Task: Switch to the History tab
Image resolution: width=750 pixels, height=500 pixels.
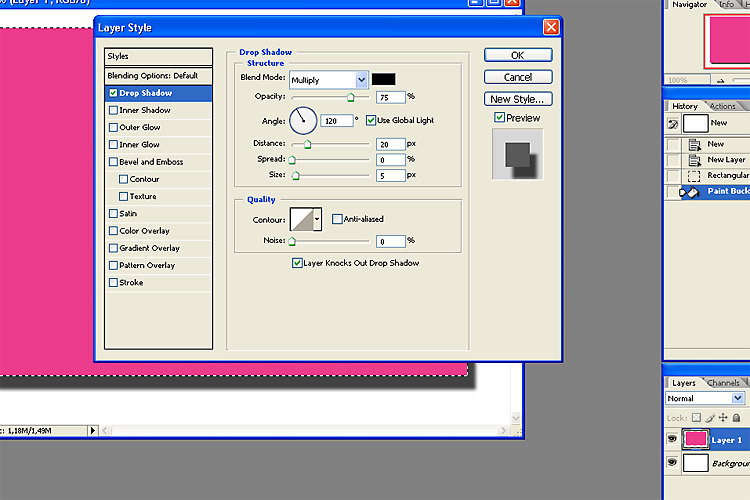Action: (684, 106)
